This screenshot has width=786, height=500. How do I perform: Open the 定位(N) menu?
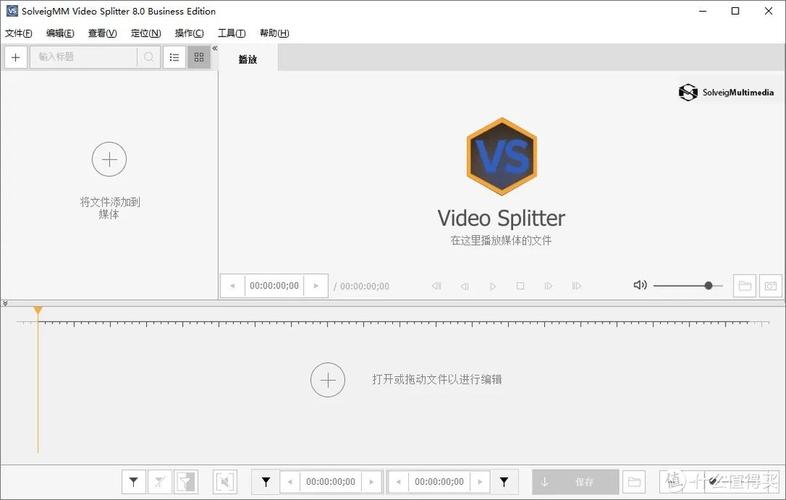click(x=146, y=33)
